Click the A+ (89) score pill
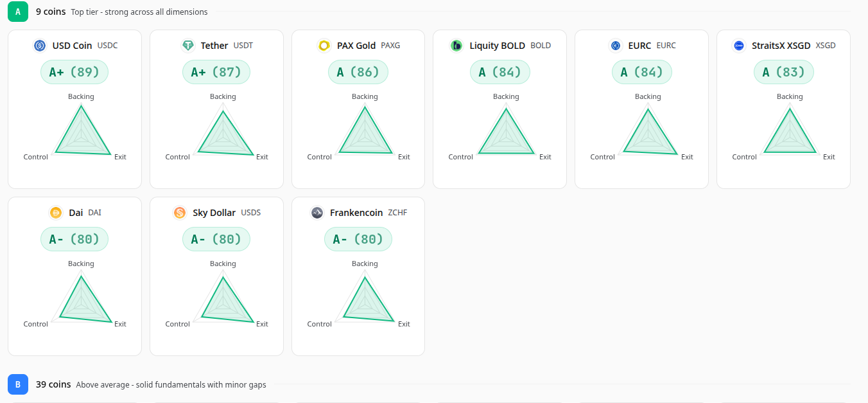 [74, 72]
